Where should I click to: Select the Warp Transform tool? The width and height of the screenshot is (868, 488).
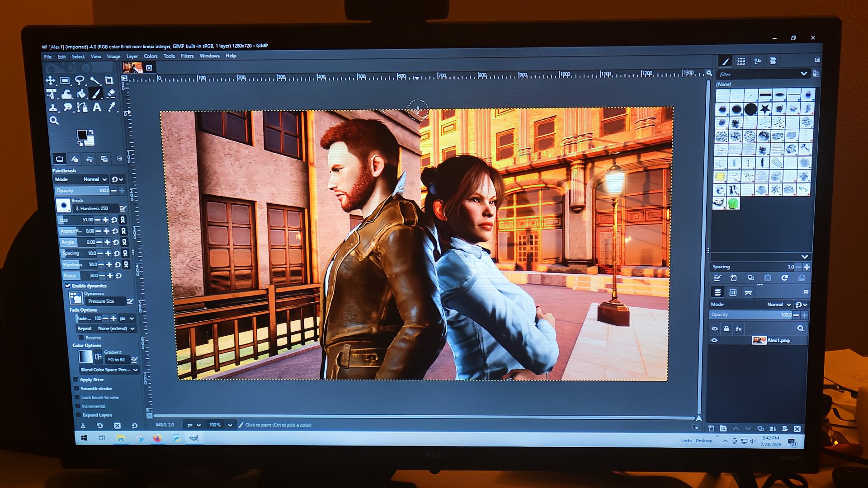tap(66, 94)
